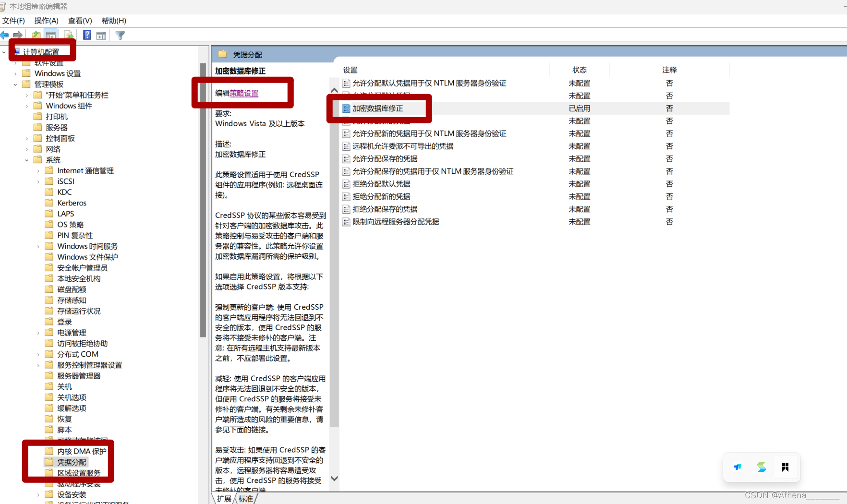Click folder icon beside Windows 设置

click(26, 73)
